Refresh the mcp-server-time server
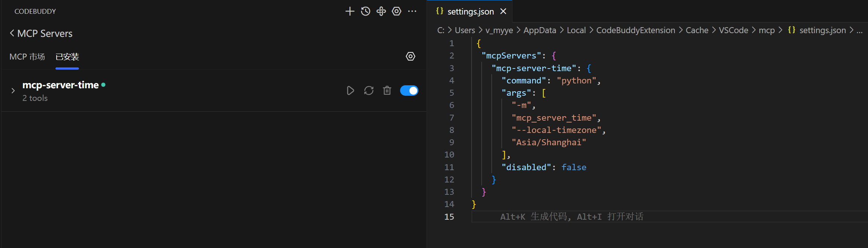 coord(368,90)
